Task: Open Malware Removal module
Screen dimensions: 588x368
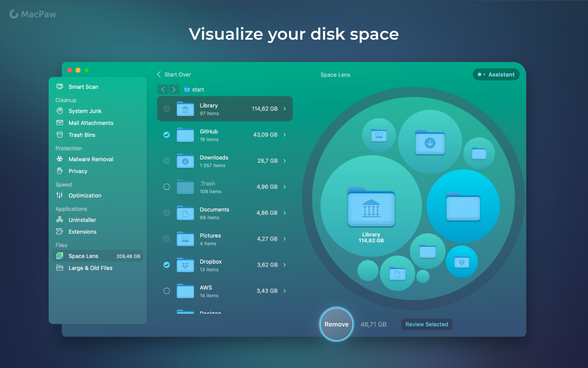Action: click(97, 159)
